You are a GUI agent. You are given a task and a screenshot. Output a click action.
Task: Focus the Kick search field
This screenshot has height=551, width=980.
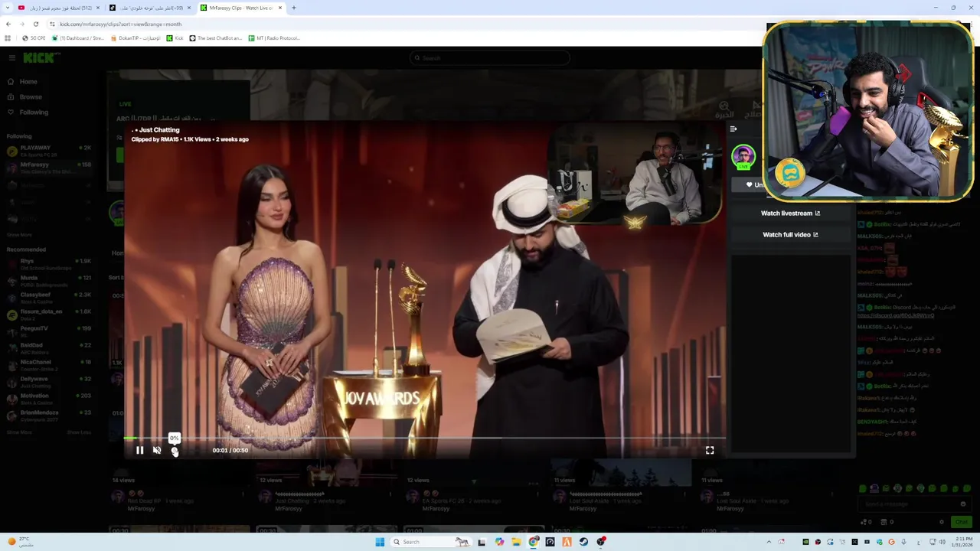click(490, 58)
